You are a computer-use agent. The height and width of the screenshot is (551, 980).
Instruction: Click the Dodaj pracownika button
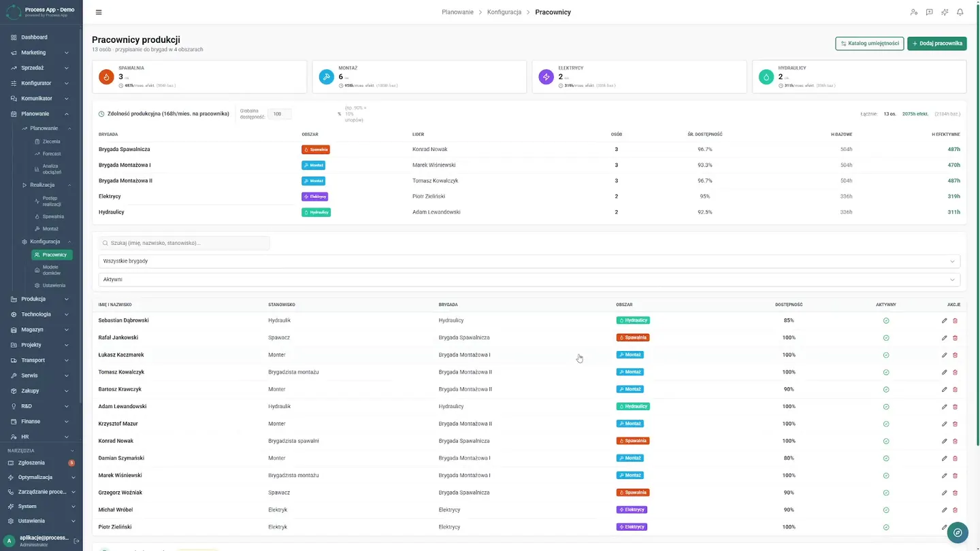pos(937,44)
